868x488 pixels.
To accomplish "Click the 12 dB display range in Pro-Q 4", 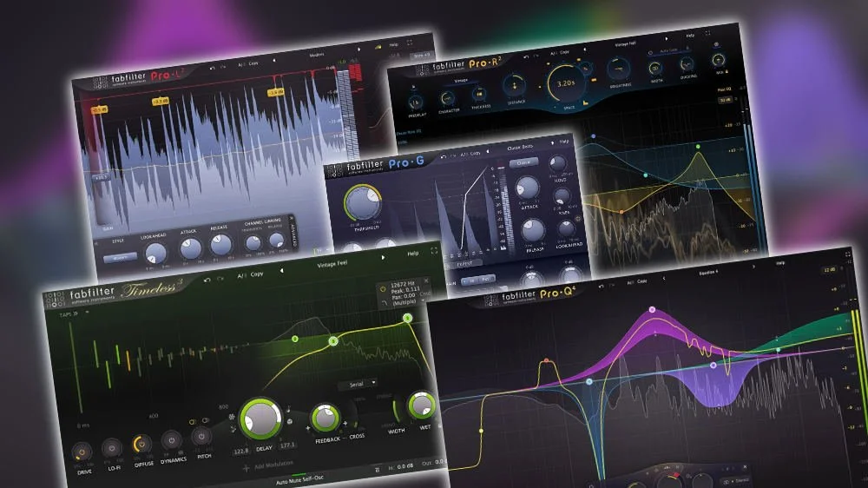I will coord(829,270).
